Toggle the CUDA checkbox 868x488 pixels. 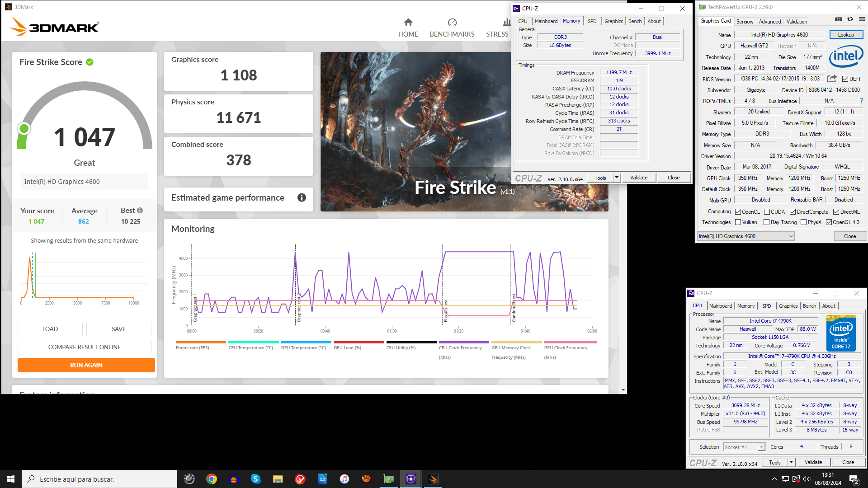tap(767, 212)
